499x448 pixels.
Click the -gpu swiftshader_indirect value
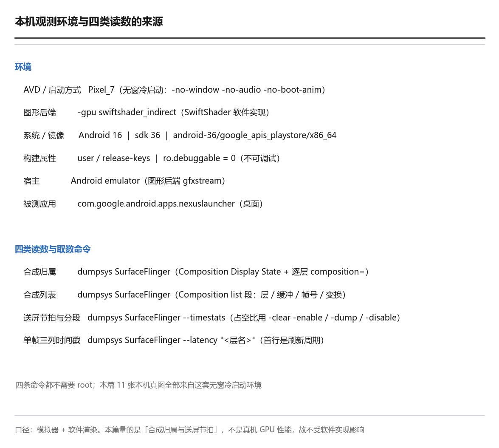(x=173, y=112)
